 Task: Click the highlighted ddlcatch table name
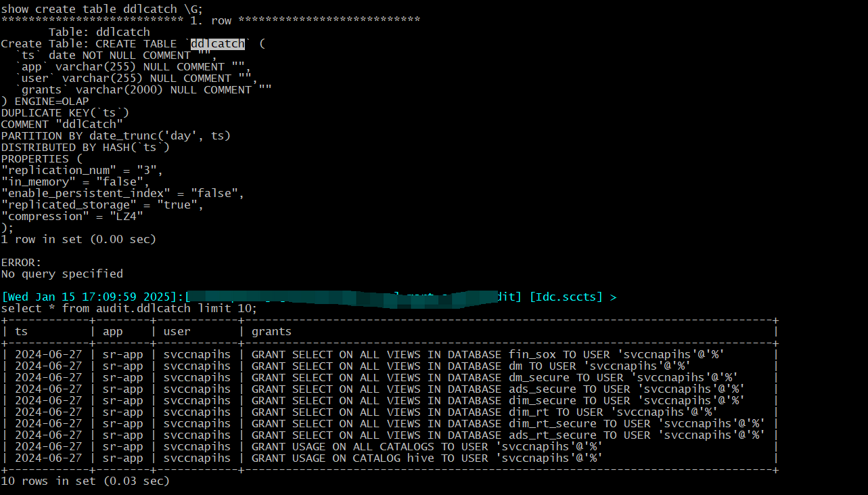pos(217,43)
